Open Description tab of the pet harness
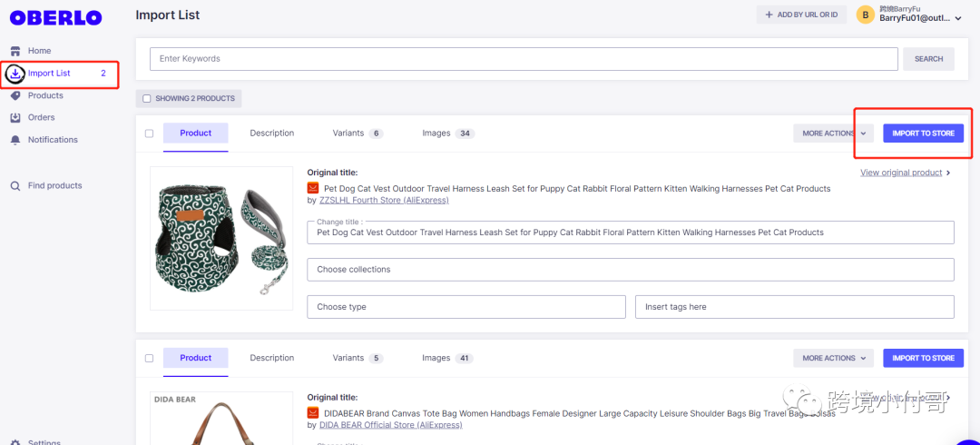 coord(272,133)
